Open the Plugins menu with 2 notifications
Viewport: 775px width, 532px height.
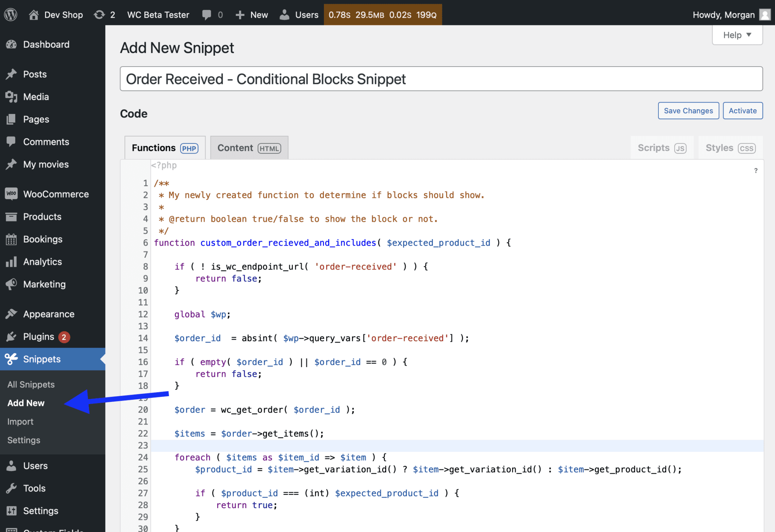(40, 336)
